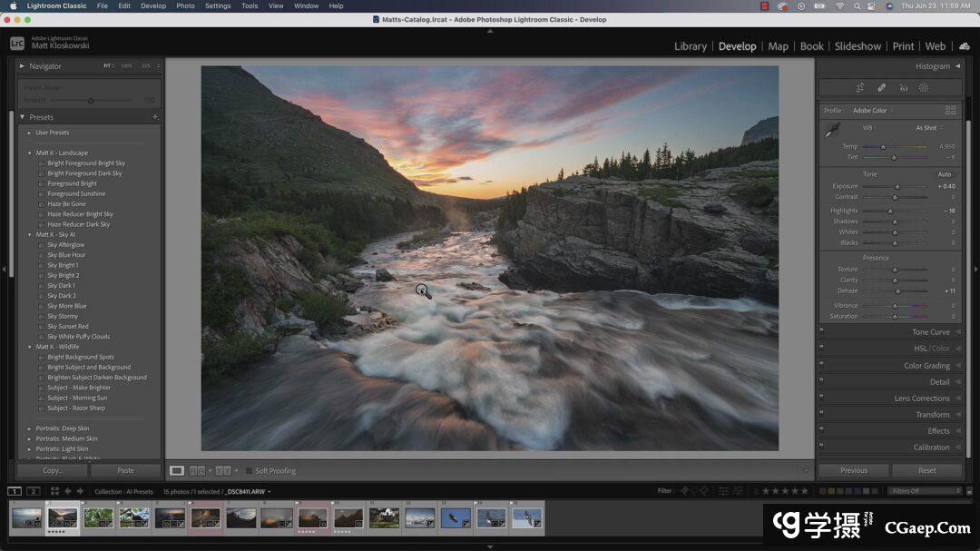This screenshot has height=551, width=980.
Task: Switch to the Library module
Action: coord(690,46)
